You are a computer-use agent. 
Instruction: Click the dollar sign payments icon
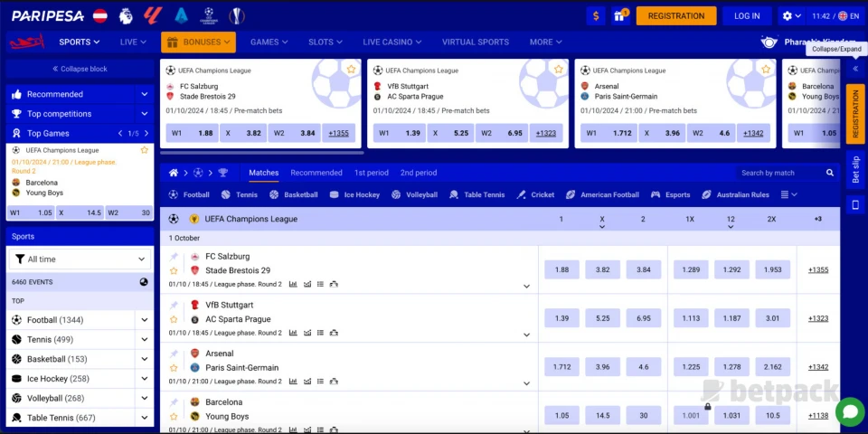click(x=595, y=15)
